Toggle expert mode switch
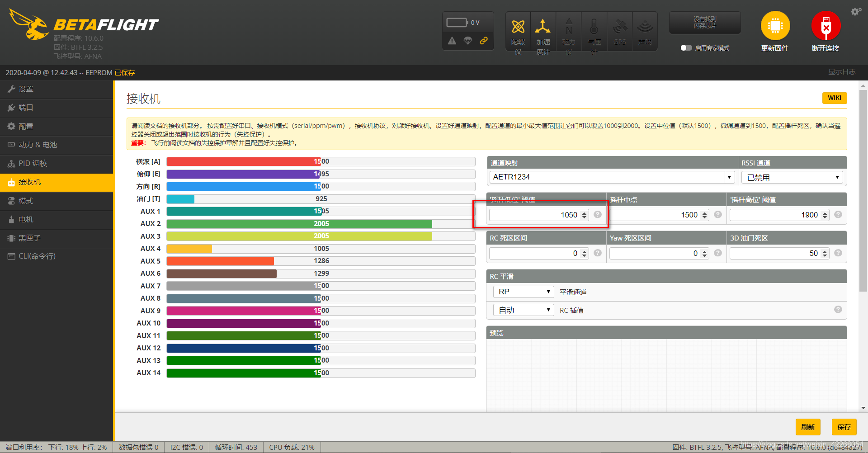Image resolution: width=868 pixels, height=453 pixels. [x=686, y=48]
